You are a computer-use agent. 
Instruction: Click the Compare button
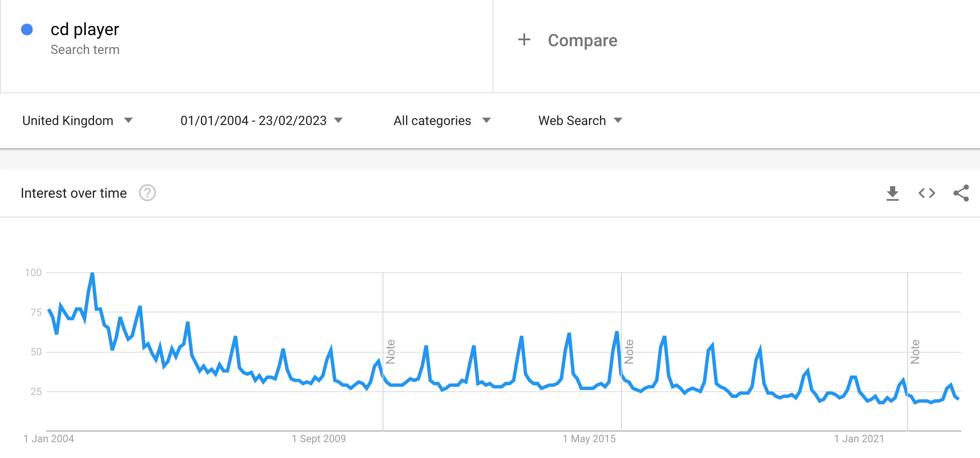[x=582, y=41]
